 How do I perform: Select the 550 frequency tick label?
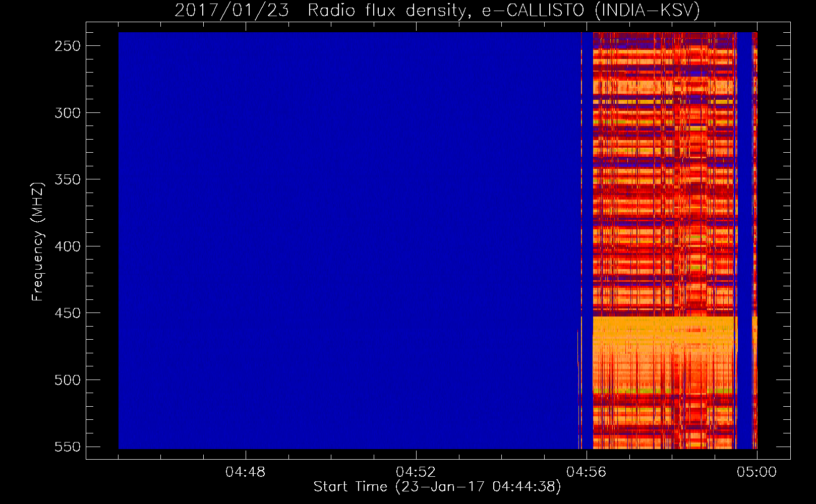point(68,447)
